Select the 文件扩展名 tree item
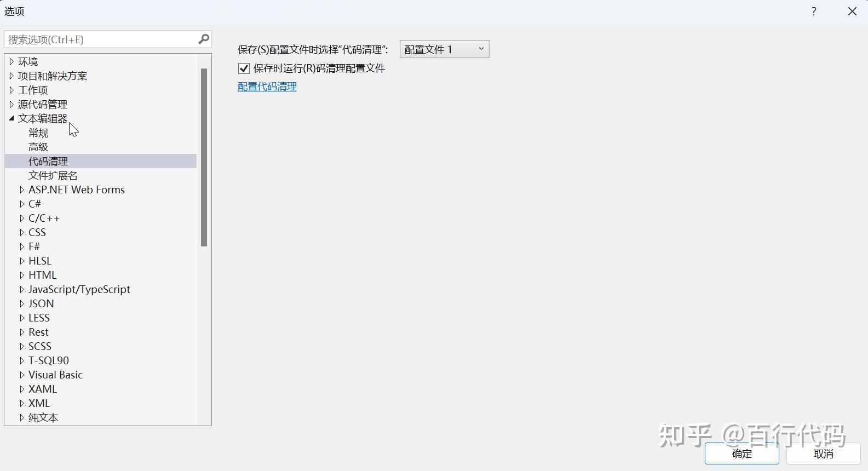 click(x=53, y=175)
